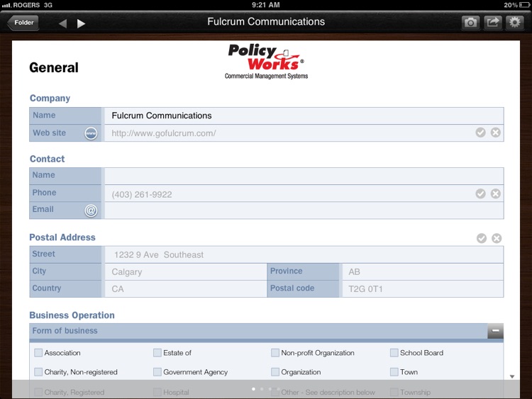Dismiss suggested web site X icon
532x399 pixels.
[495, 133]
